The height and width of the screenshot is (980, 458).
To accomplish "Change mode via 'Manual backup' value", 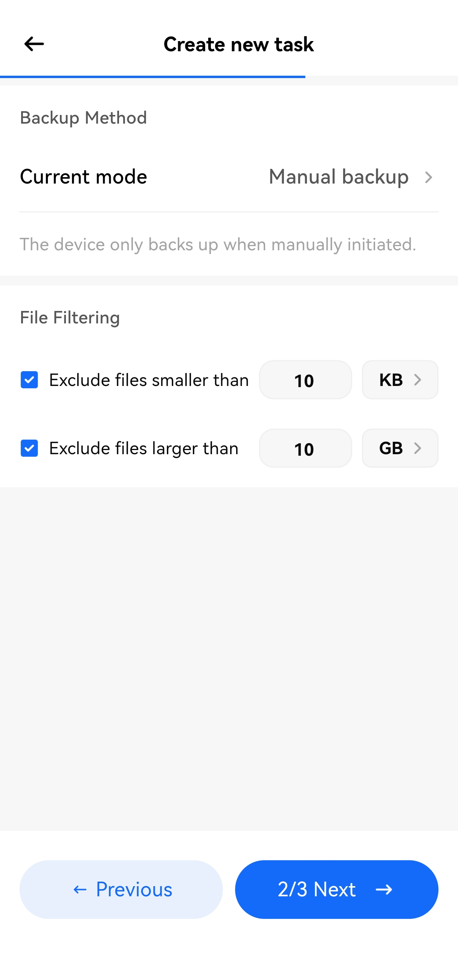I will click(338, 177).
